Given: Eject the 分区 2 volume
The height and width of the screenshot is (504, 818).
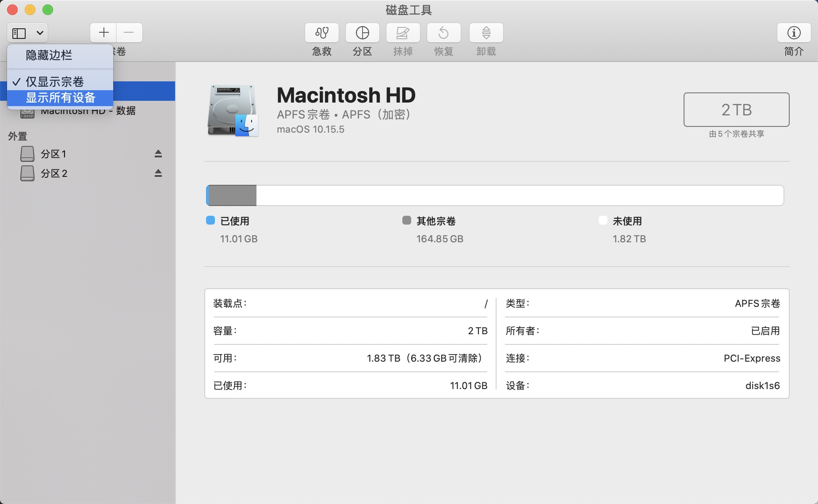Looking at the screenshot, I should [158, 173].
